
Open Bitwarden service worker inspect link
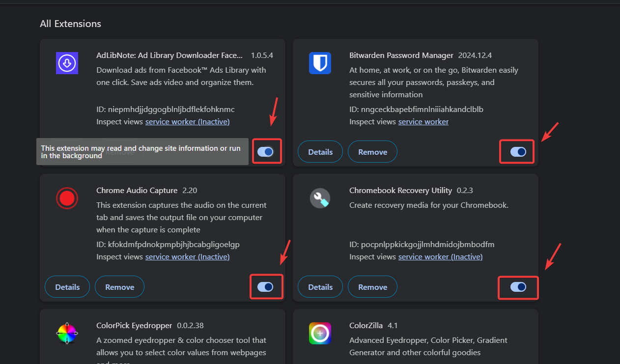click(x=423, y=121)
